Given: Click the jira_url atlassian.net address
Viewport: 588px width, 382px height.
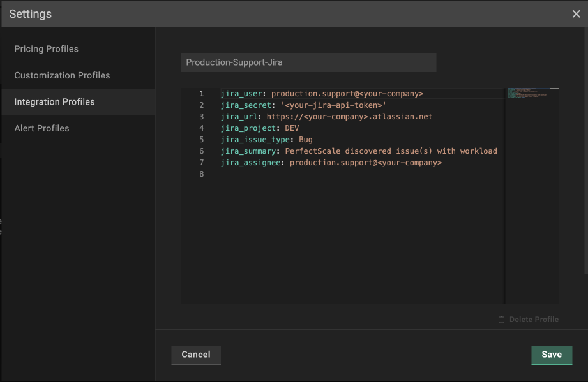Looking at the screenshot, I should [x=349, y=117].
